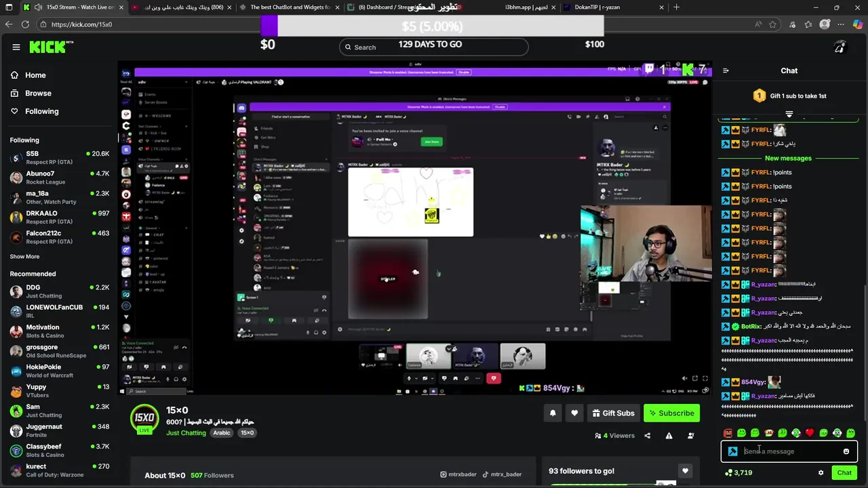
Task: Open the ma_18a channel in the sidebar
Action: pos(60,197)
